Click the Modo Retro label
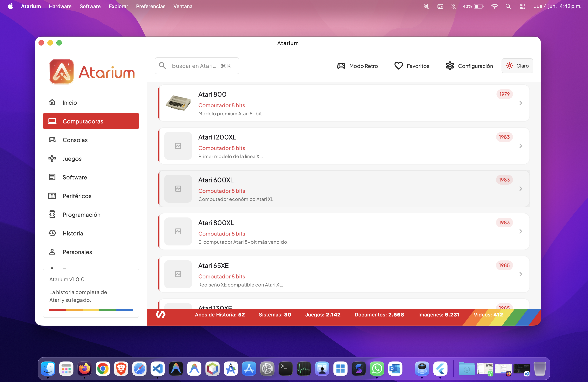588x382 pixels. click(x=363, y=66)
